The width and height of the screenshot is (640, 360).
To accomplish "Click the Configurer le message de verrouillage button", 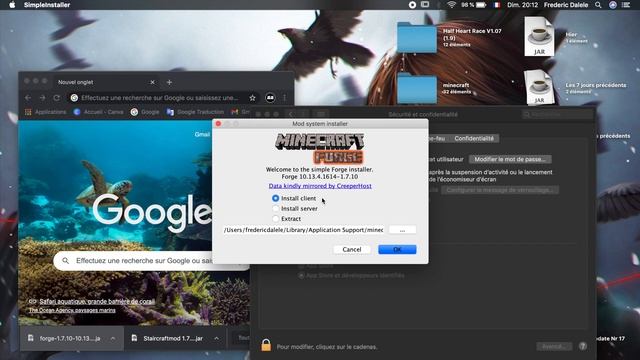I will click(500, 190).
